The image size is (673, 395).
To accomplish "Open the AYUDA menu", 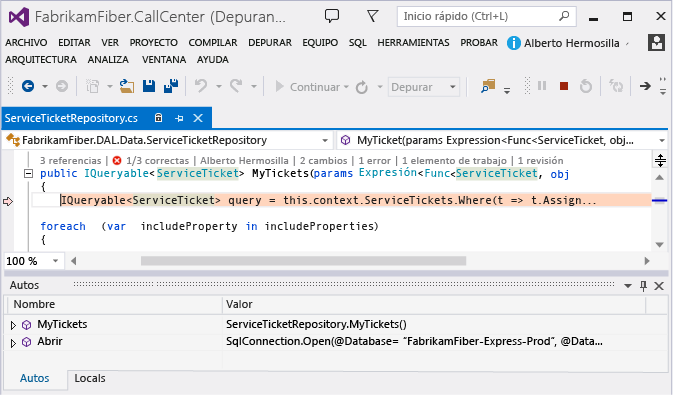I will coord(213,60).
